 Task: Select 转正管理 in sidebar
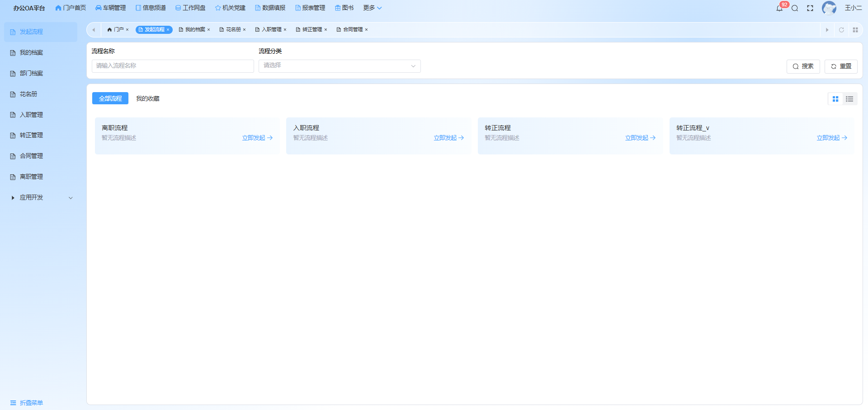click(41, 135)
